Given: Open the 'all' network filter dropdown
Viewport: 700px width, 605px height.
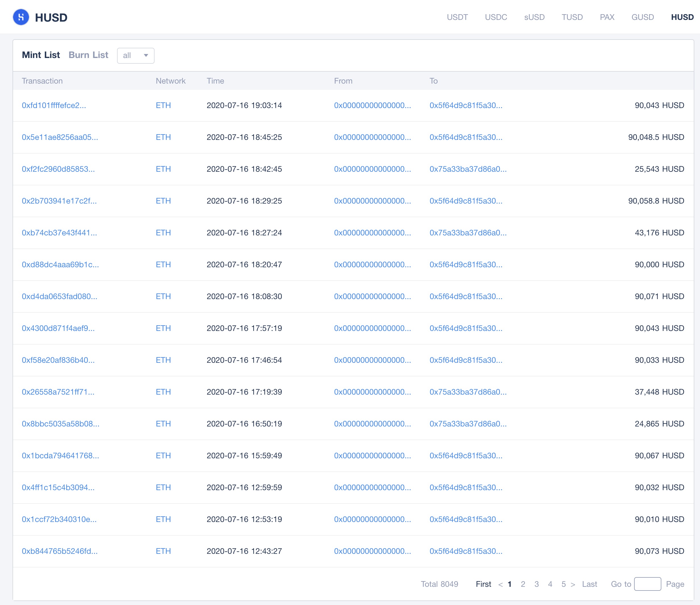Looking at the screenshot, I should point(136,55).
